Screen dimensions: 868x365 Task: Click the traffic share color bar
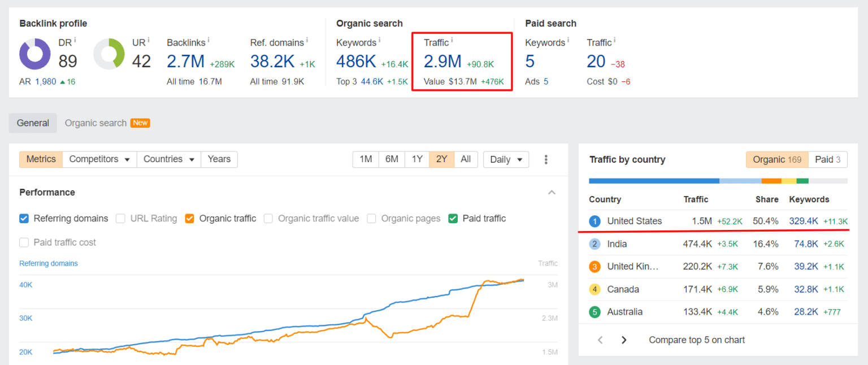(x=718, y=181)
